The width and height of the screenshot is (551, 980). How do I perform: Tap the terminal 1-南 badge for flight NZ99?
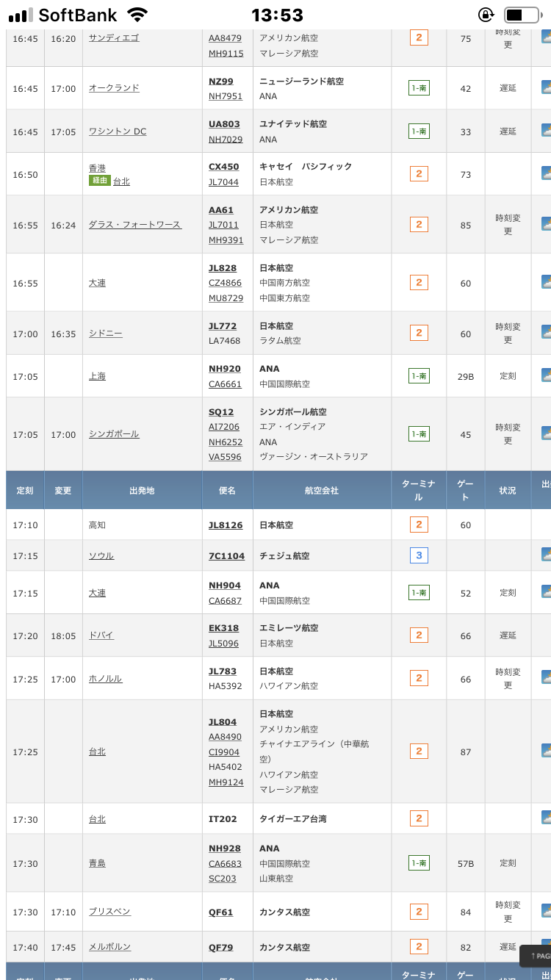click(x=419, y=88)
